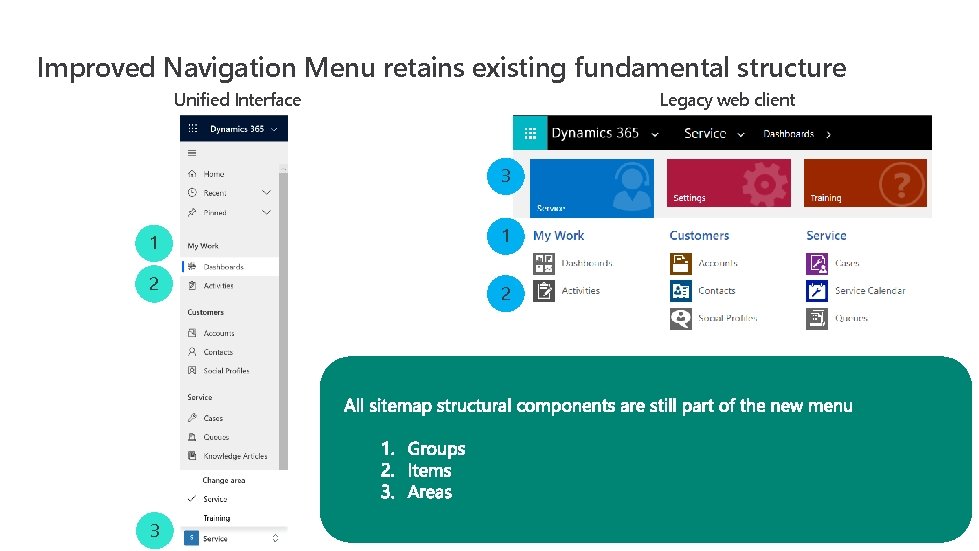This screenshot has height=551, width=979.
Task: Open Social Profiles in the sidebar
Action: [x=229, y=371]
